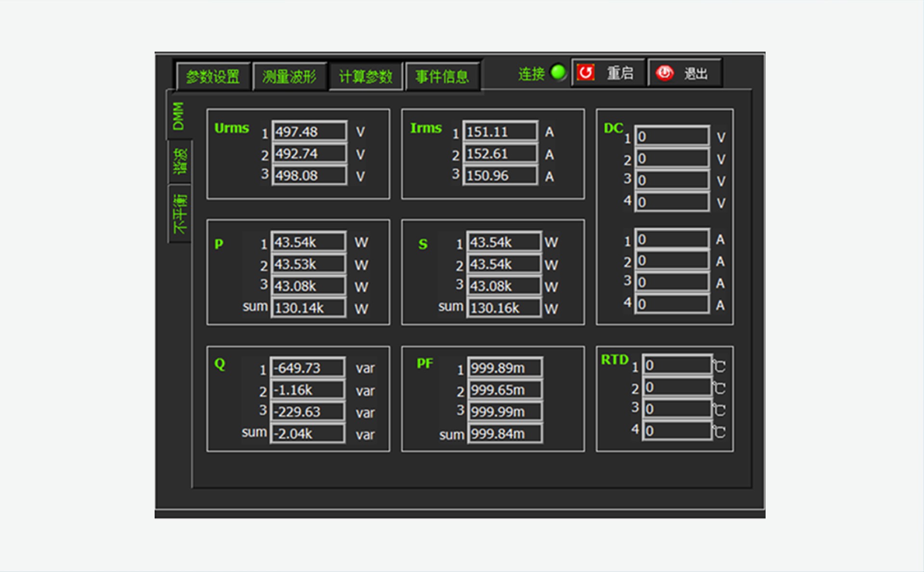Image resolution: width=924 pixels, height=572 pixels.
Task: Click the DC channel 1 voltage field
Action: click(x=672, y=137)
